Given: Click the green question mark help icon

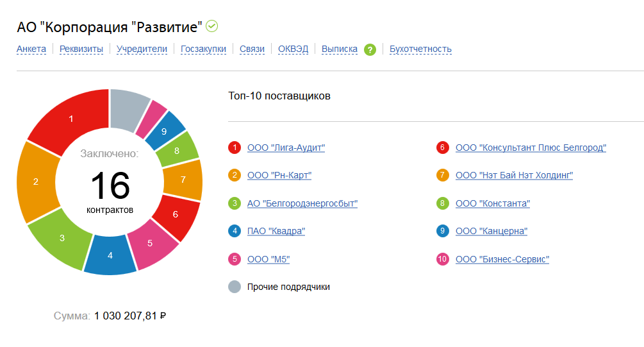Looking at the screenshot, I should (370, 50).
